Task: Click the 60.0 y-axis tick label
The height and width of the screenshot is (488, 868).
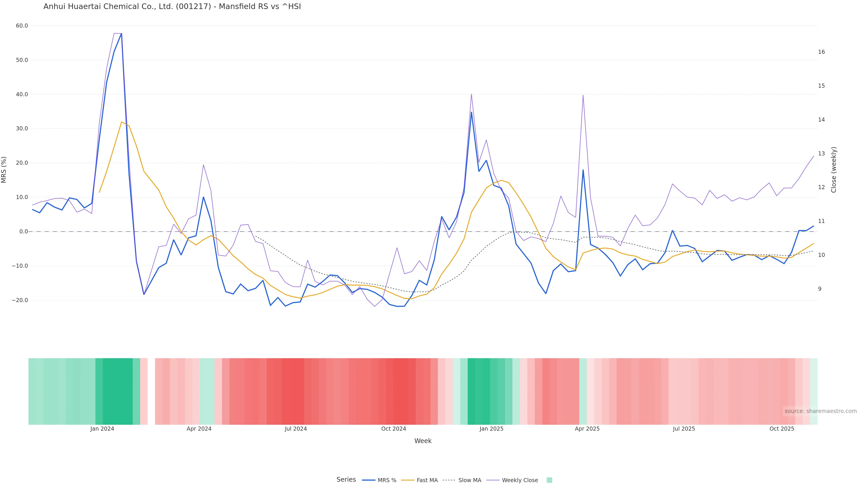Action: (22, 26)
